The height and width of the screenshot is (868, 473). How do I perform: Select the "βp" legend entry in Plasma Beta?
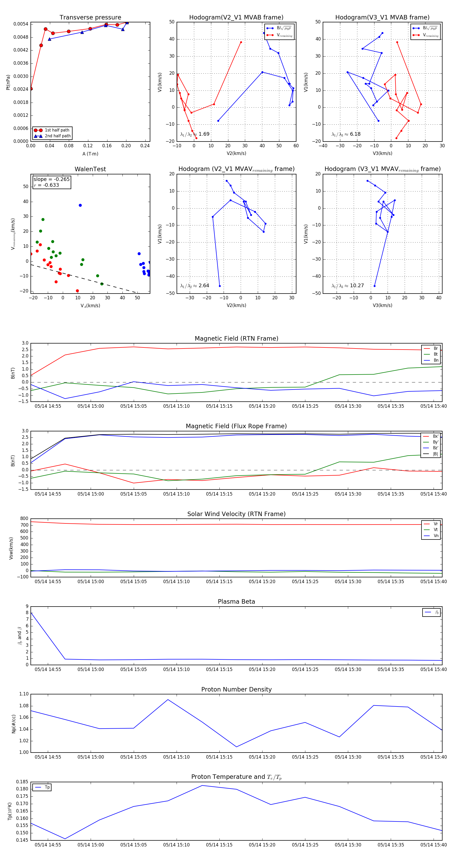pos(431,612)
